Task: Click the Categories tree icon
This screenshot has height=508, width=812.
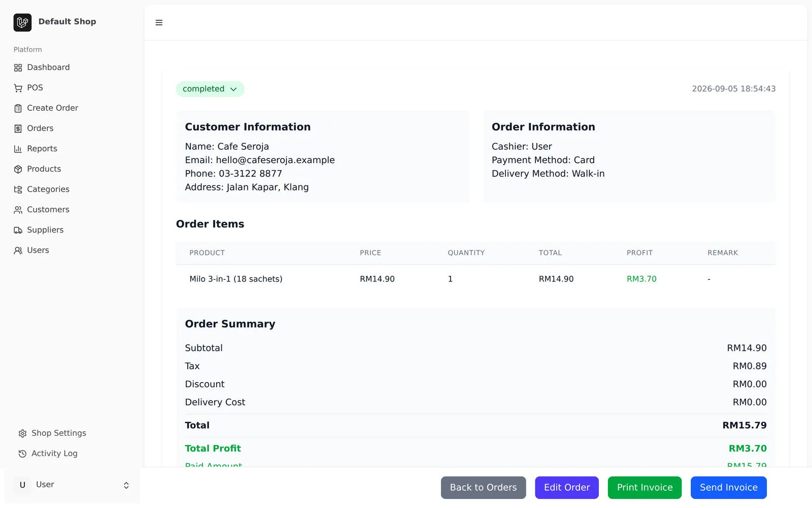Action: 18,189
